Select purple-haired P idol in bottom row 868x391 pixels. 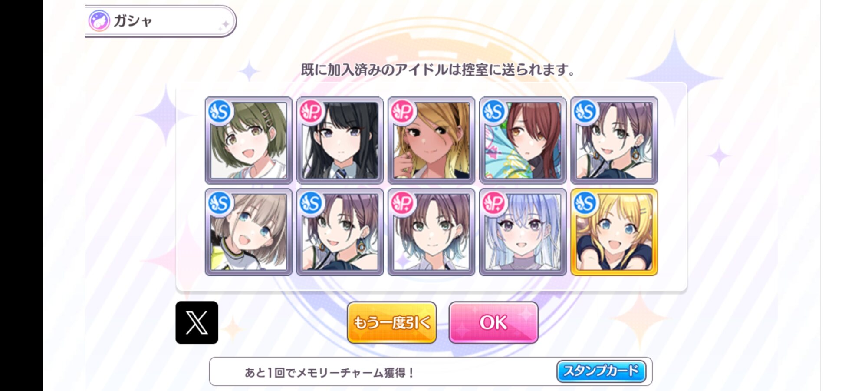pyautogui.click(x=431, y=232)
